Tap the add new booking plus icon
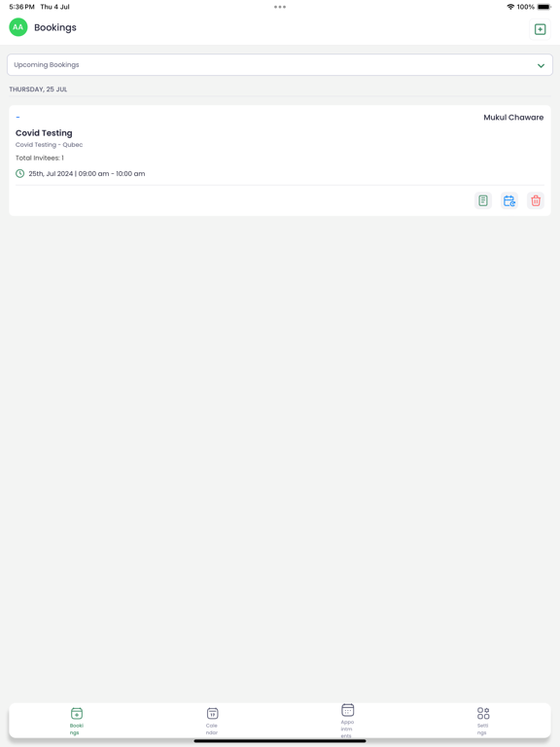The width and height of the screenshot is (560, 747). (540, 29)
